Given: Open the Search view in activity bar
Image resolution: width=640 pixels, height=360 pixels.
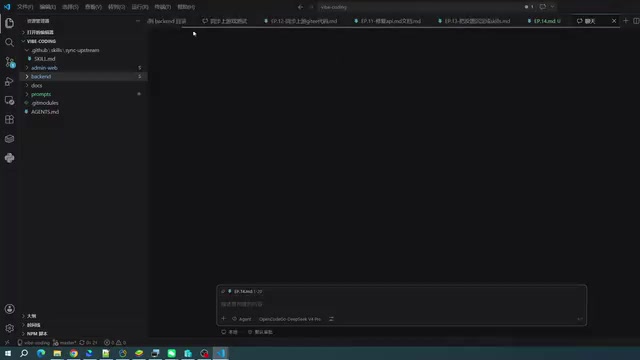Looking at the screenshot, I should [x=9, y=42].
